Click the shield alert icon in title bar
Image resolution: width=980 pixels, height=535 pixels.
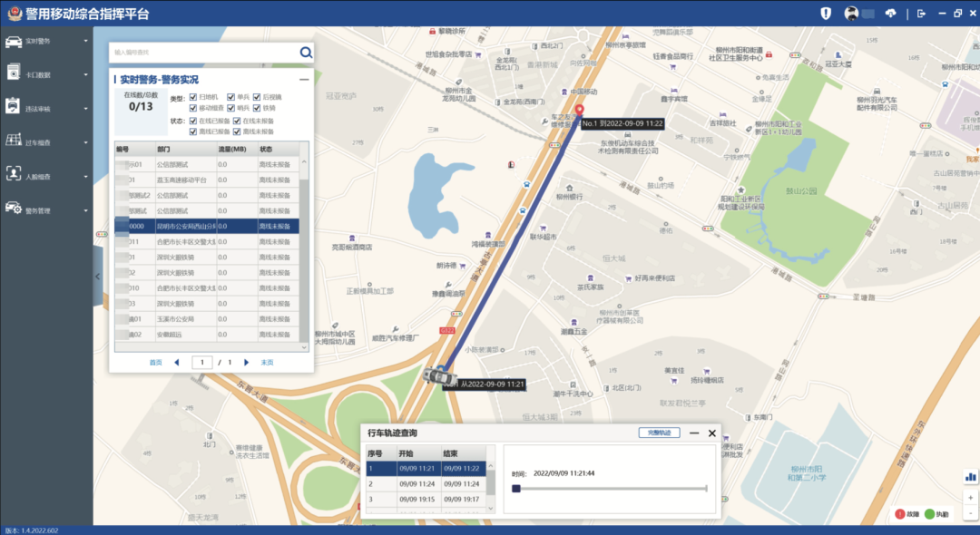pyautogui.click(x=826, y=13)
